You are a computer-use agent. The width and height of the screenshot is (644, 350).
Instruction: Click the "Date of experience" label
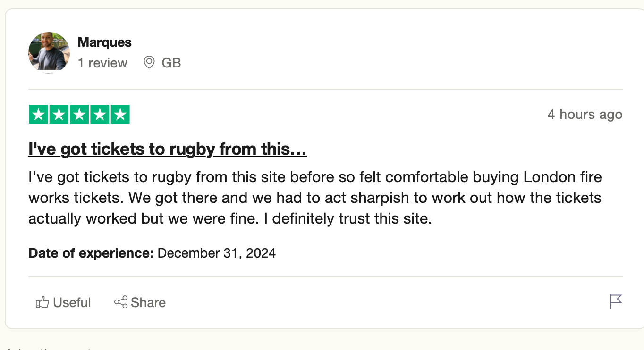pyautogui.click(x=91, y=253)
